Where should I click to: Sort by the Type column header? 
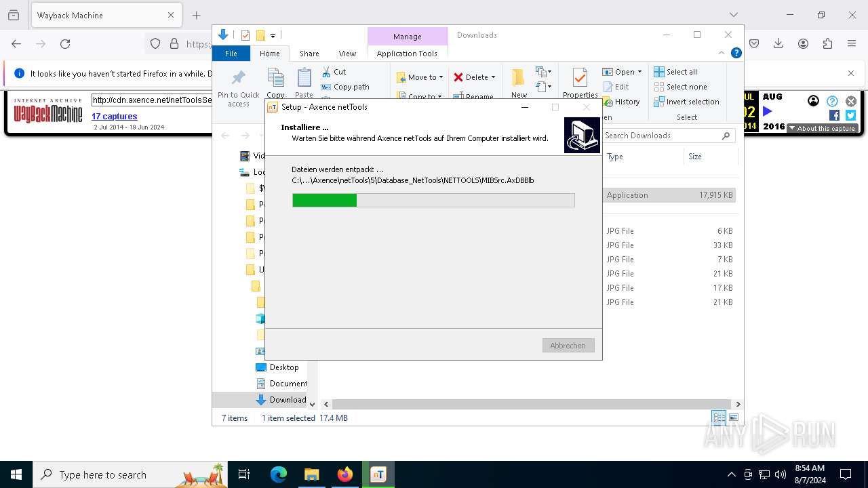coord(643,157)
